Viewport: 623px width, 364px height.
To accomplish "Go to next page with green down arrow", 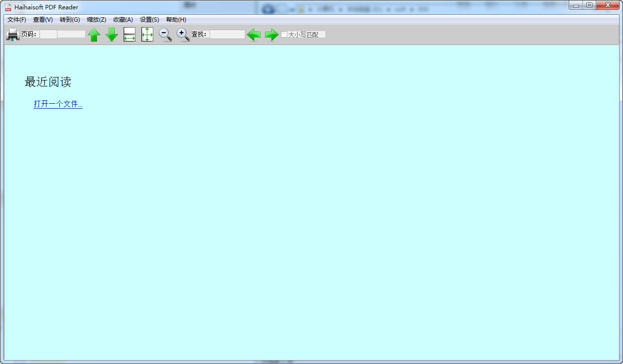I will pyautogui.click(x=112, y=35).
